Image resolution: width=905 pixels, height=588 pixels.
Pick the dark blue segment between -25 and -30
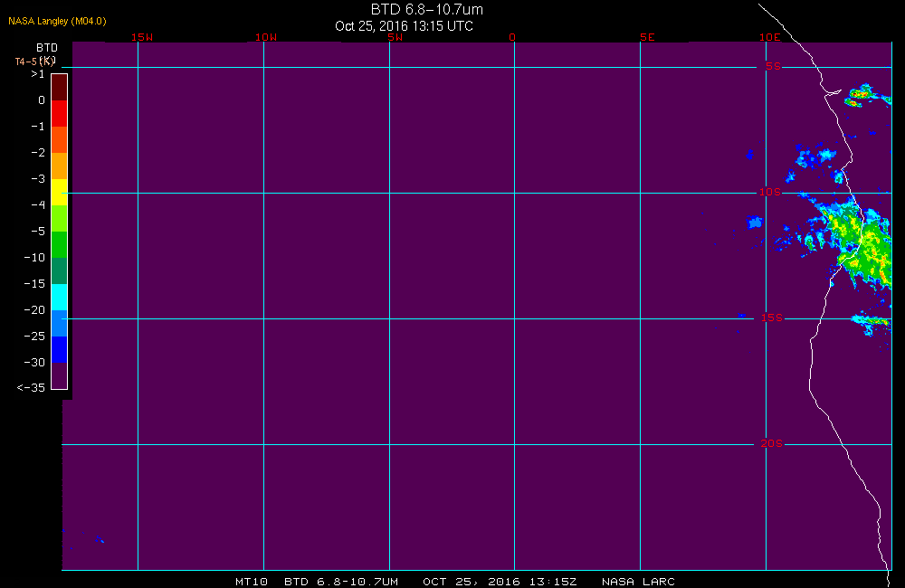pyautogui.click(x=60, y=350)
